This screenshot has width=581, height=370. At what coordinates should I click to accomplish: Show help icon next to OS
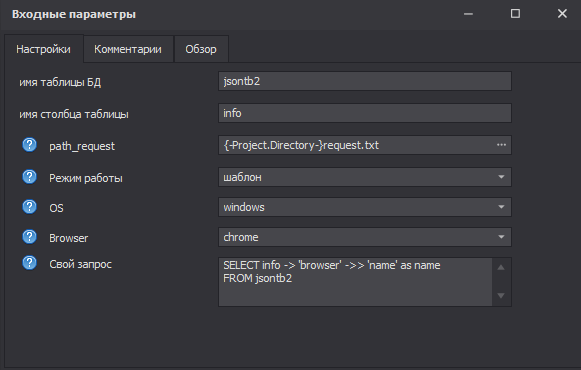pyautogui.click(x=29, y=207)
